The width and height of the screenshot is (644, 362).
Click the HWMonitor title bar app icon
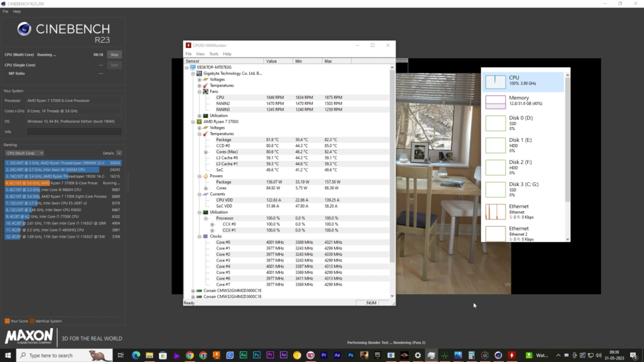coord(188,45)
